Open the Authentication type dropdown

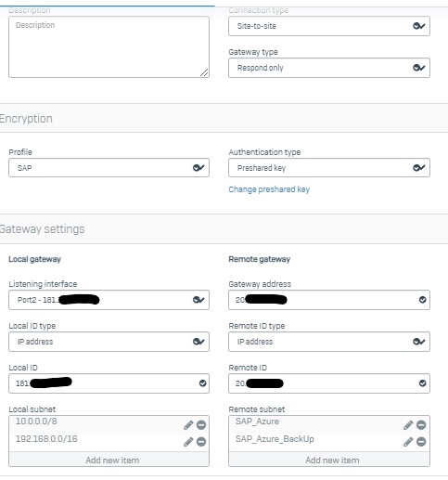(329, 168)
